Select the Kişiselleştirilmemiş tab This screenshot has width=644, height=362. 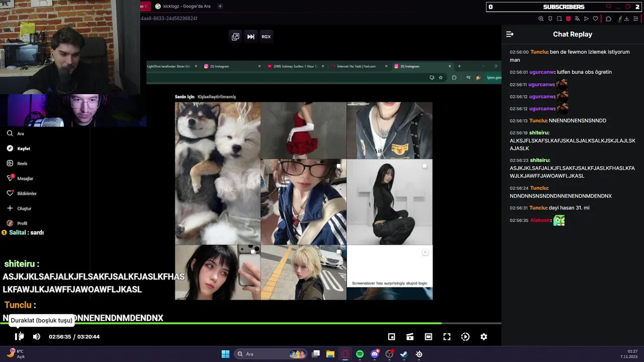(216, 97)
